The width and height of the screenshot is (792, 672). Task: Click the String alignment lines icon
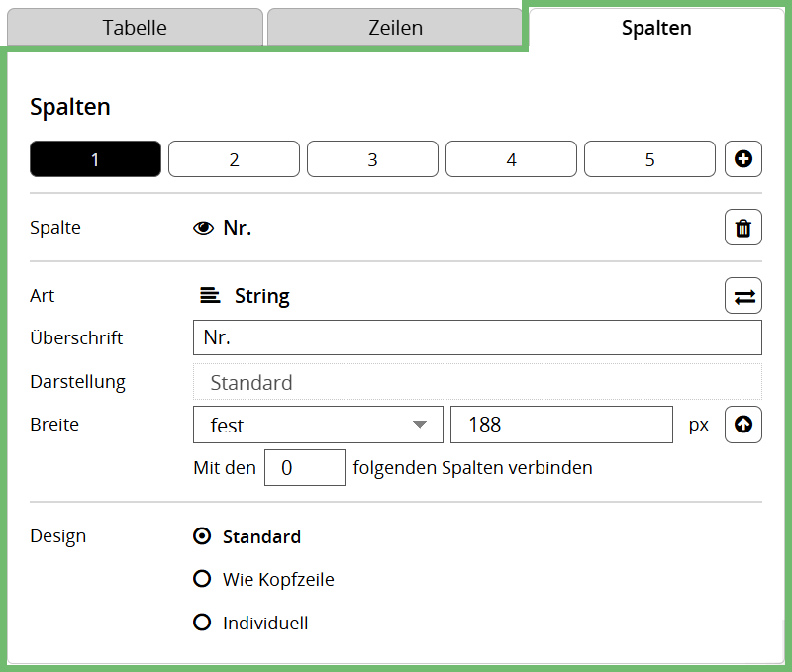[210, 296]
